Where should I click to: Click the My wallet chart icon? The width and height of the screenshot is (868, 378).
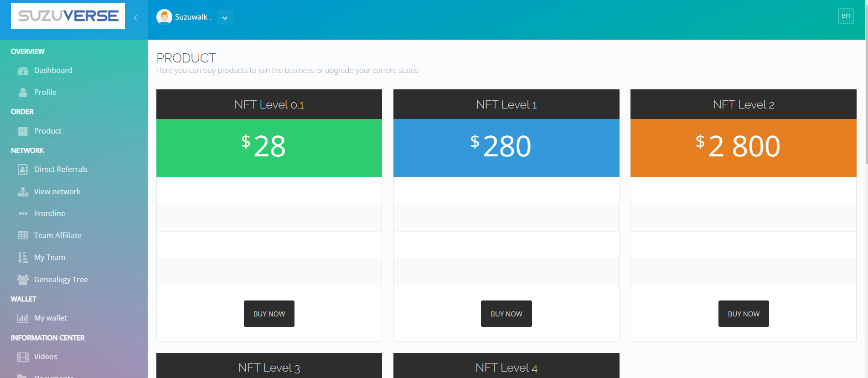click(x=23, y=318)
